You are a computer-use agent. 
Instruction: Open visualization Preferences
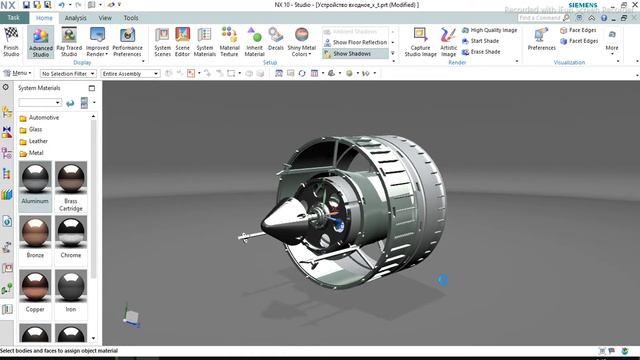click(x=541, y=39)
